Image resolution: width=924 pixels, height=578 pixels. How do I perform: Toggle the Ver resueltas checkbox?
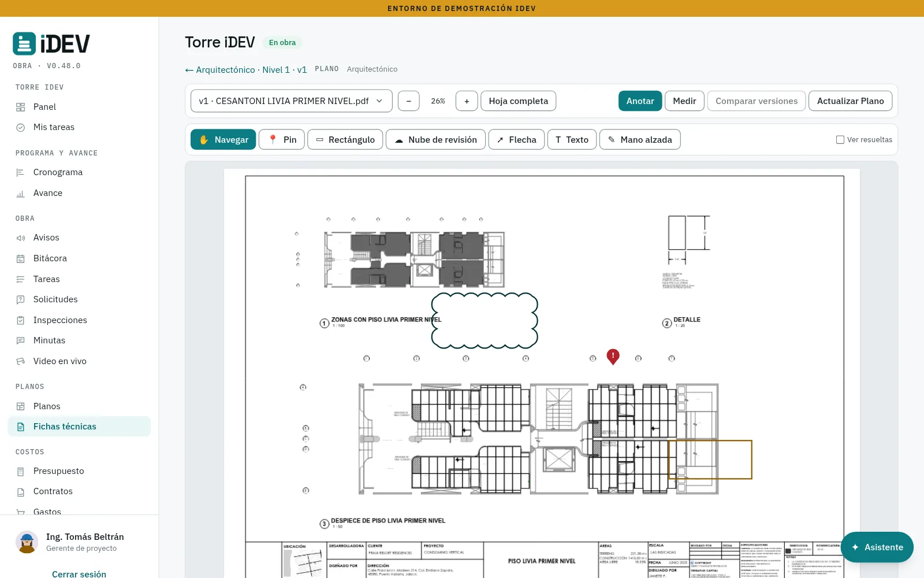click(840, 139)
